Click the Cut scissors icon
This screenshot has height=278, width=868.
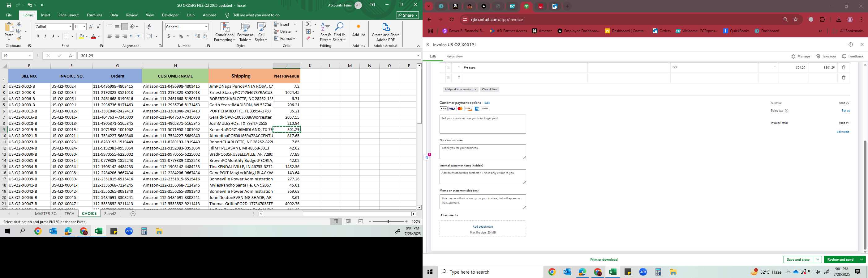coord(19,24)
